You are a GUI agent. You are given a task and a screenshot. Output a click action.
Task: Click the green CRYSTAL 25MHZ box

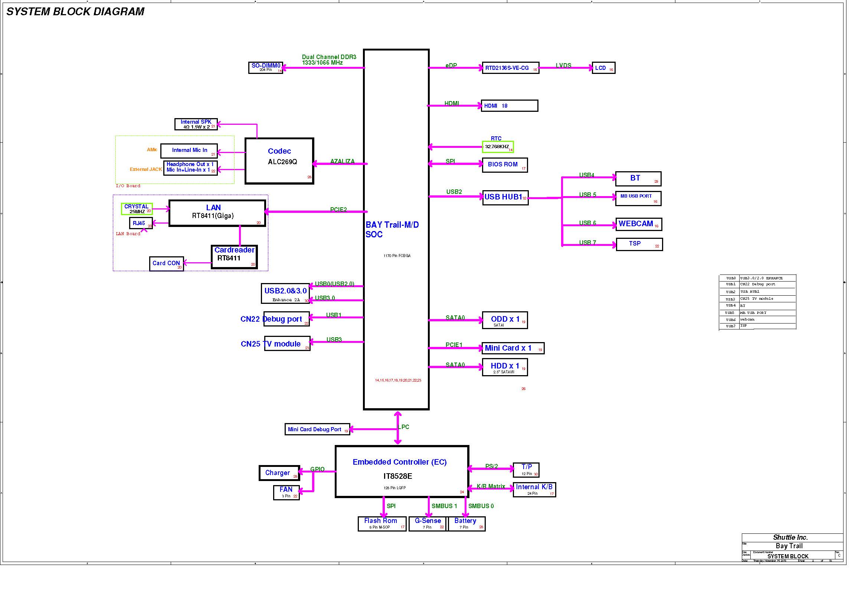coord(137,209)
